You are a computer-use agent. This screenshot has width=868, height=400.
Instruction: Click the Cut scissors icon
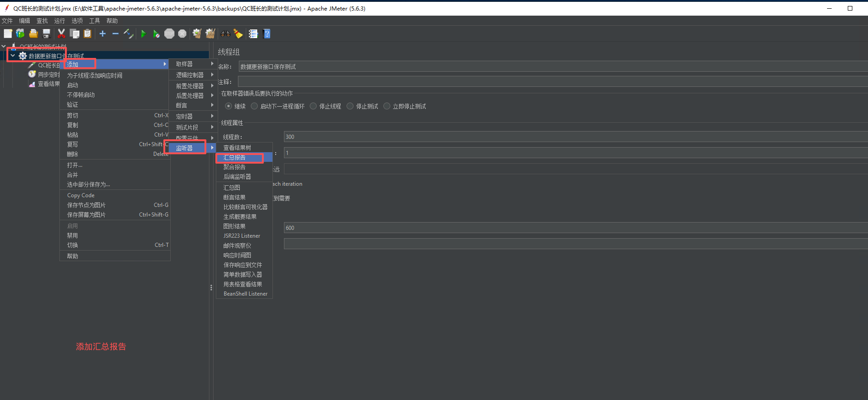click(61, 34)
